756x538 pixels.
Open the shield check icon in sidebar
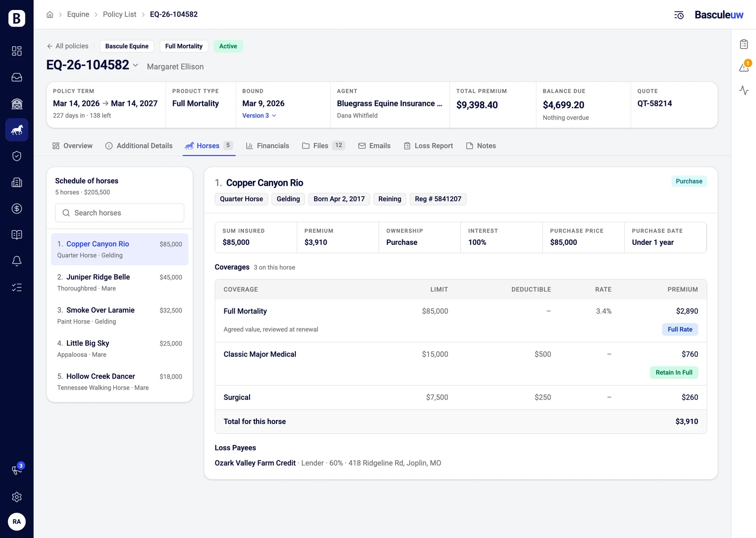click(x=17, y=156)
